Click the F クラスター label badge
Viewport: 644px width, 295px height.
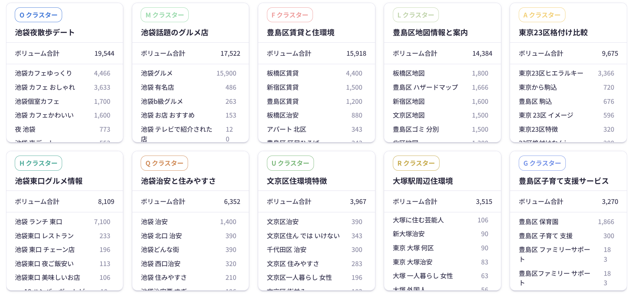[290, 15]
